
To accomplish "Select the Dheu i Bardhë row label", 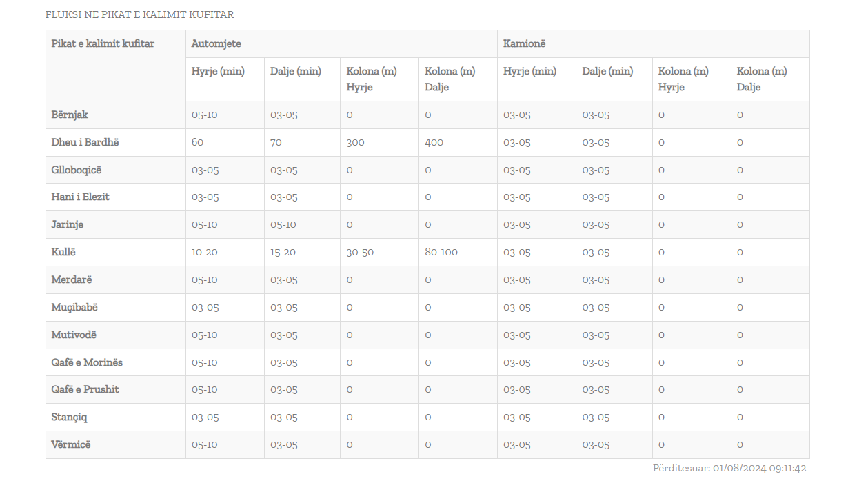I will coord(85,142).
